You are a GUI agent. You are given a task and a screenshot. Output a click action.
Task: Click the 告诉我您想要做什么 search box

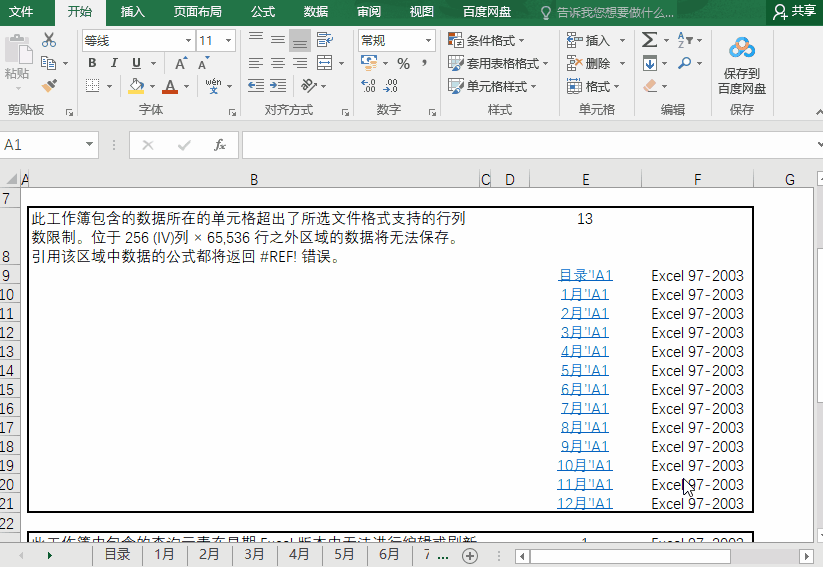click(x=608, y=13)
